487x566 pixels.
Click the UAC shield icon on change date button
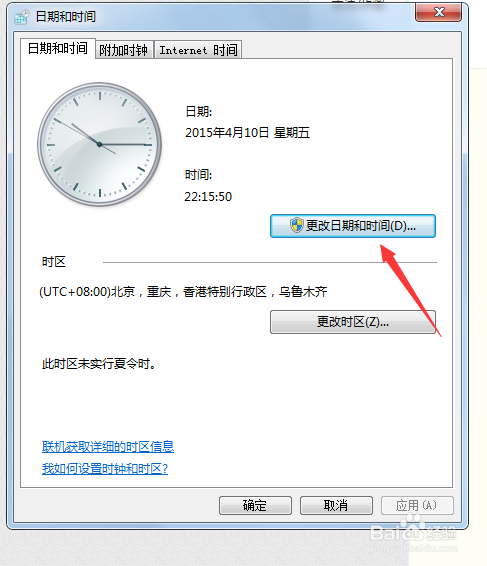point(297,225)
